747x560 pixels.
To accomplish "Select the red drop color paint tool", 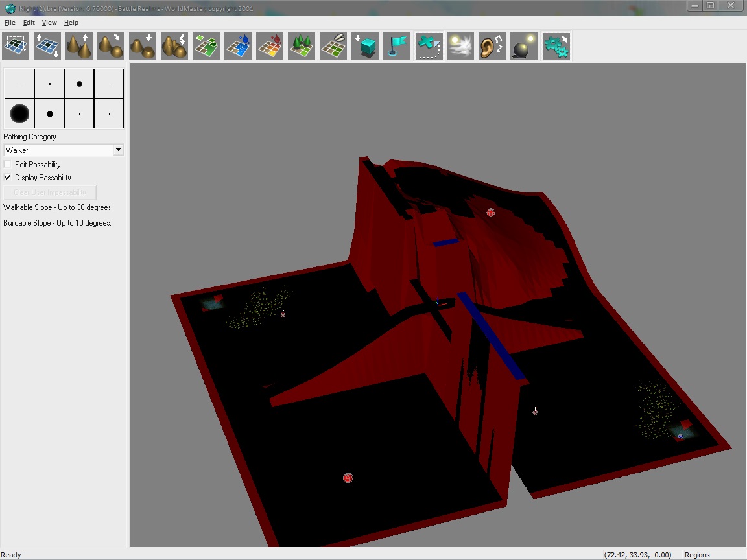I will pos(270,46).
